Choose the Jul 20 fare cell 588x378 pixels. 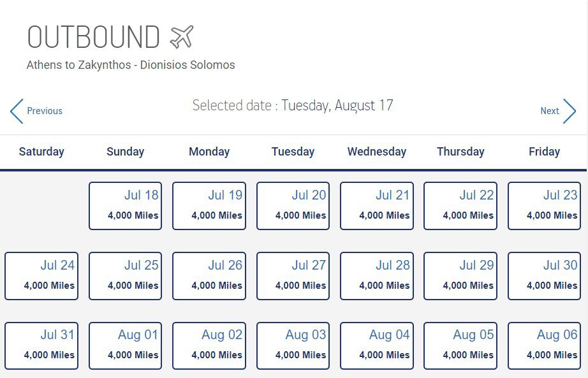[x=293, y=206]
